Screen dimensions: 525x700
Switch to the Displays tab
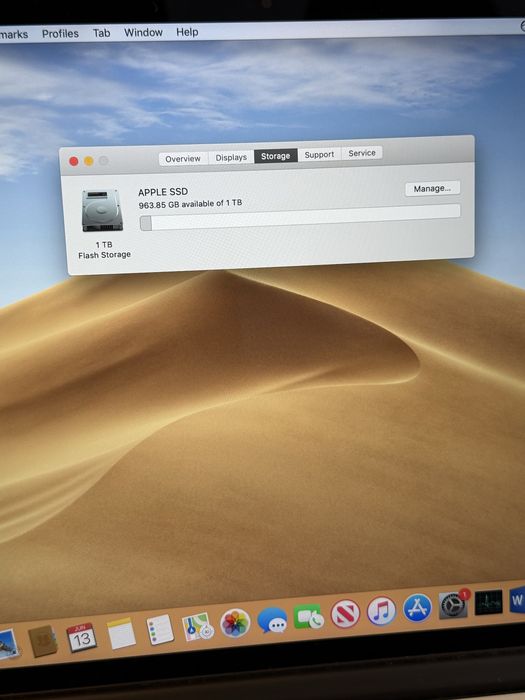tap(231, 157)
